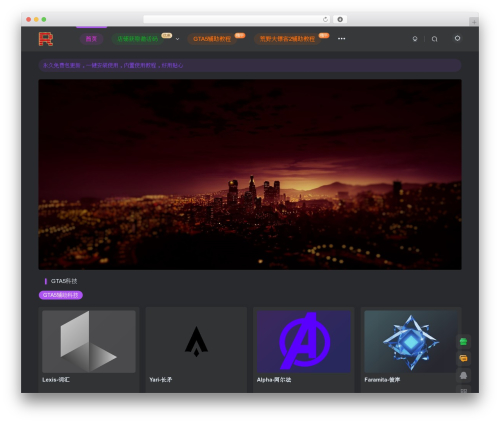Expand the dropdown chevron beside the green menu item
500x423 pixels.
(177, 39)
